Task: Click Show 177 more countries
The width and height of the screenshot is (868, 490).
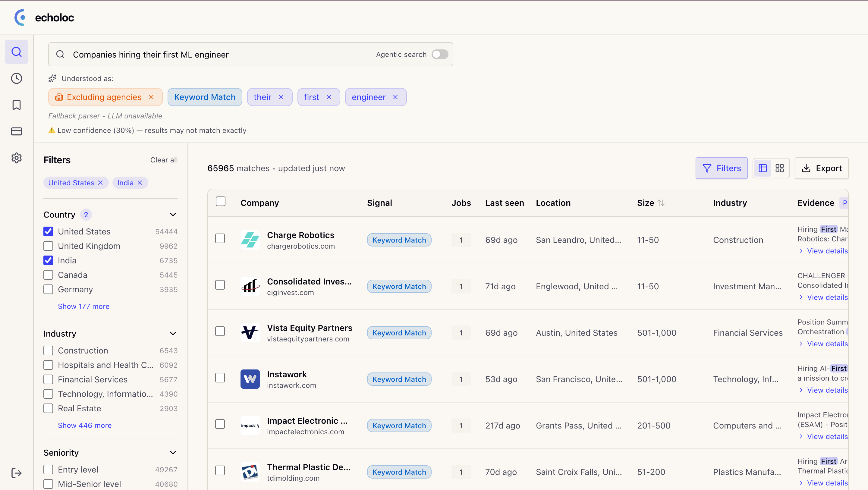Action: click(83, 306)
